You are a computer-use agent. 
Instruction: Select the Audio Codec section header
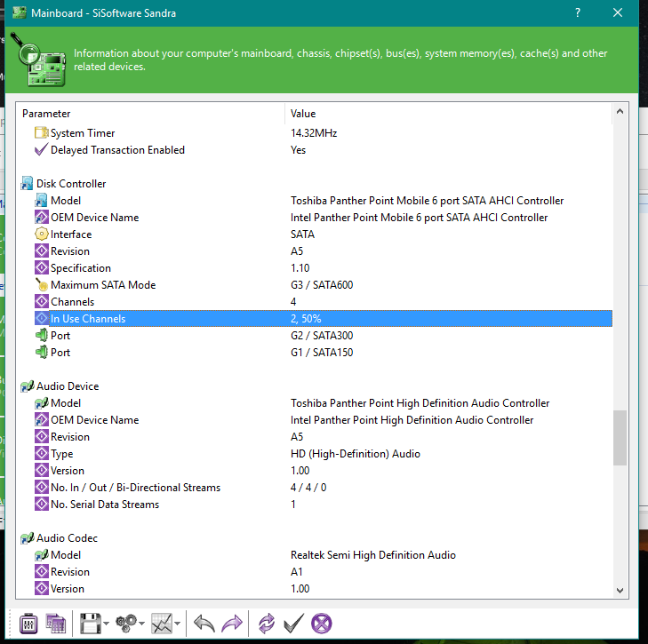pyautogui.click(x=67, y=538)
